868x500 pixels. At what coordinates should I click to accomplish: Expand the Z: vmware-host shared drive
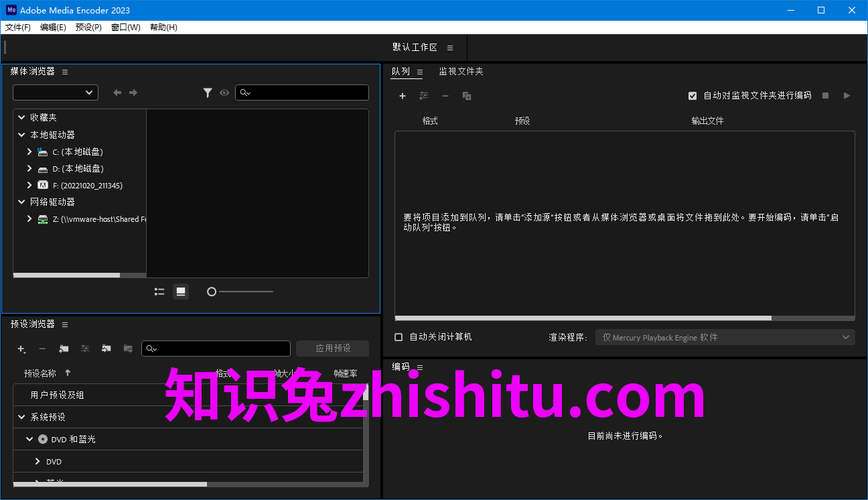click(29, 218)
